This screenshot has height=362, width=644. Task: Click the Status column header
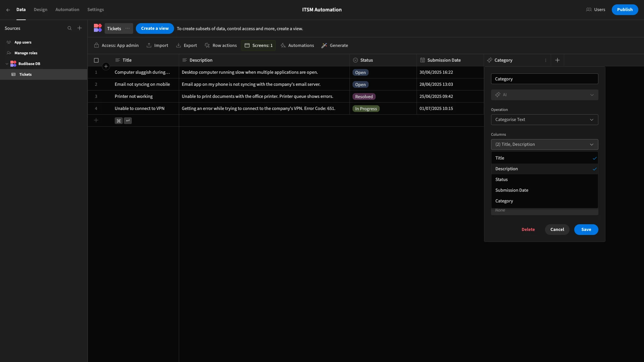(x=383, y=60)
